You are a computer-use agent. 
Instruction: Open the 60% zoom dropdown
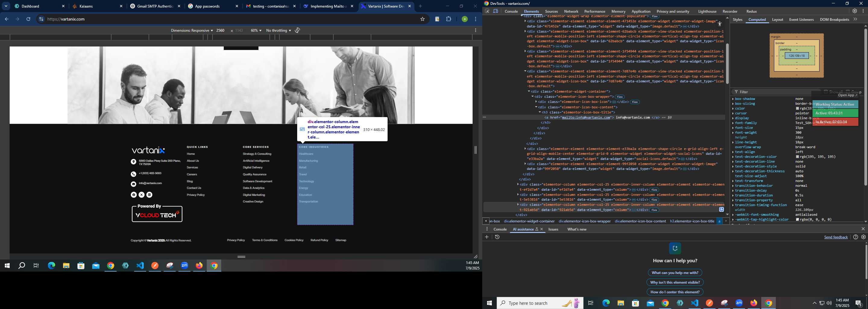coord(256,30)
